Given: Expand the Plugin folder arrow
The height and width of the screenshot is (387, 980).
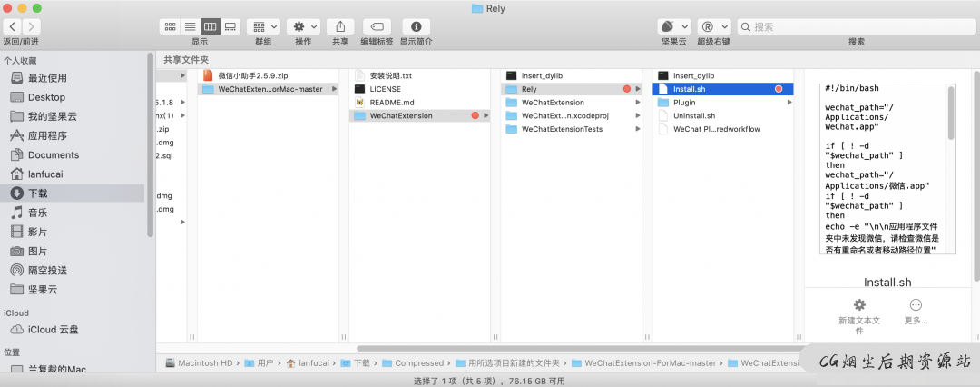Looking at the screenshot, I should click(789, 102).
